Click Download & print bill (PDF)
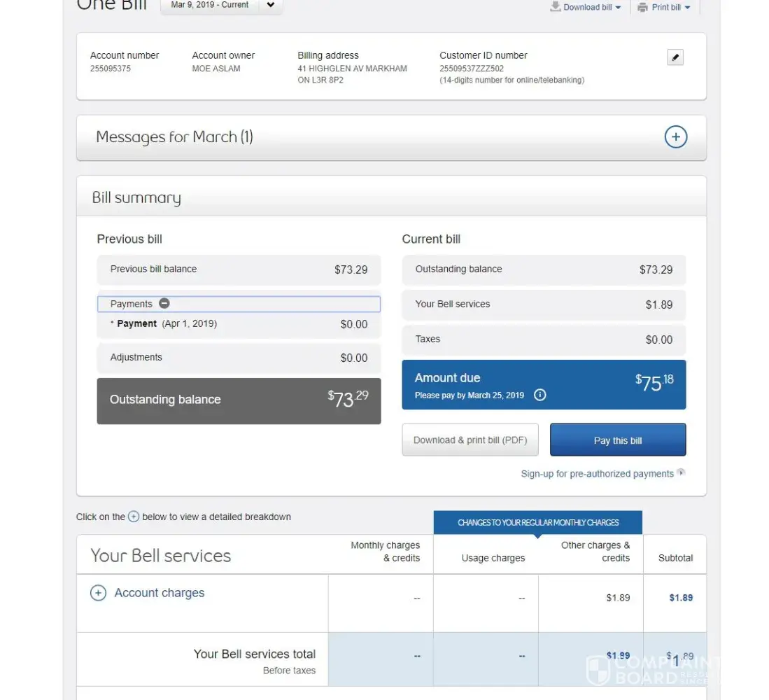 pyautogui.click(x=470, y=440)
